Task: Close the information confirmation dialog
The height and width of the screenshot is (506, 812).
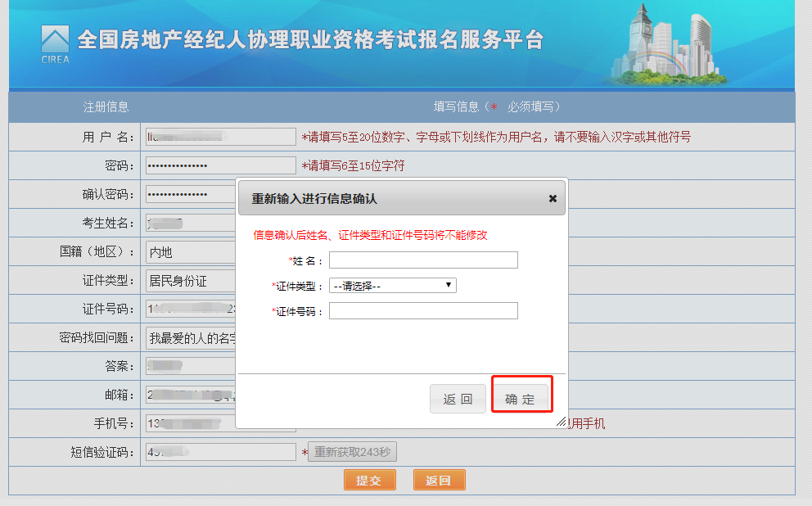Action: (x=553, y=199)
